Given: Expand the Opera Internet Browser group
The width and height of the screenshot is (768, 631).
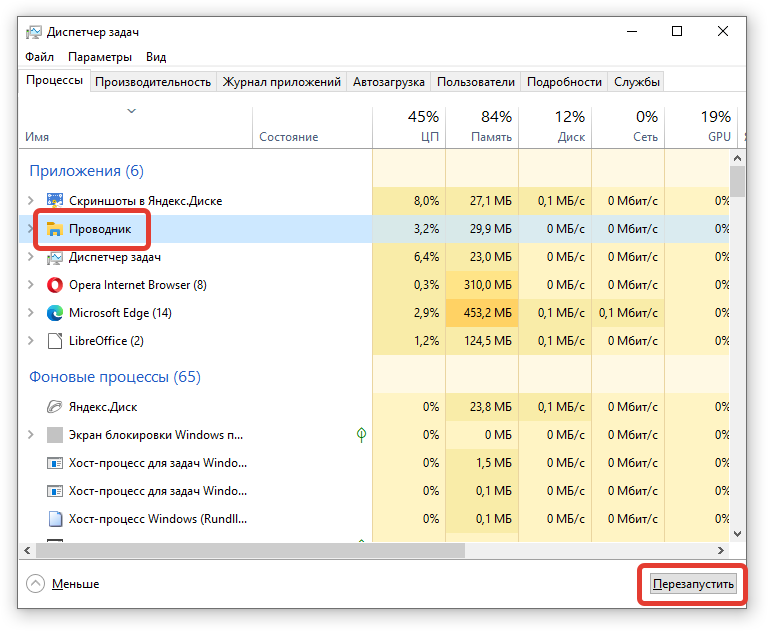Looking at the screenshot, I should pos(31,285).
